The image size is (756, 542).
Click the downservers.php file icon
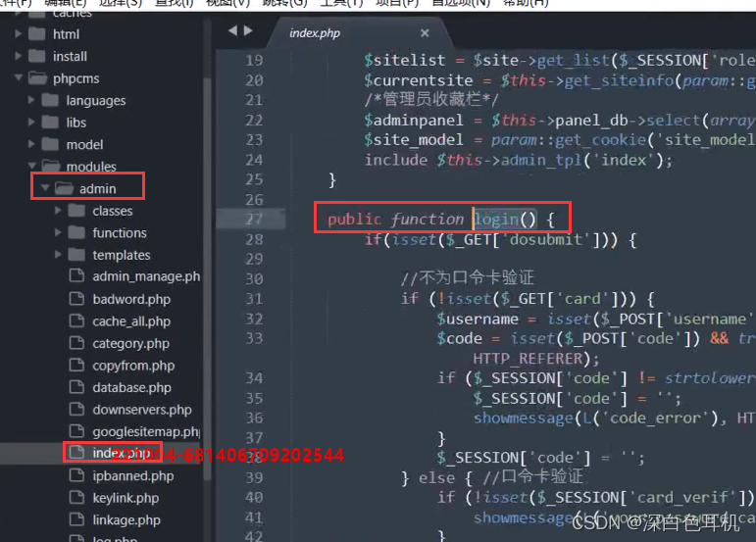point(76,410)
